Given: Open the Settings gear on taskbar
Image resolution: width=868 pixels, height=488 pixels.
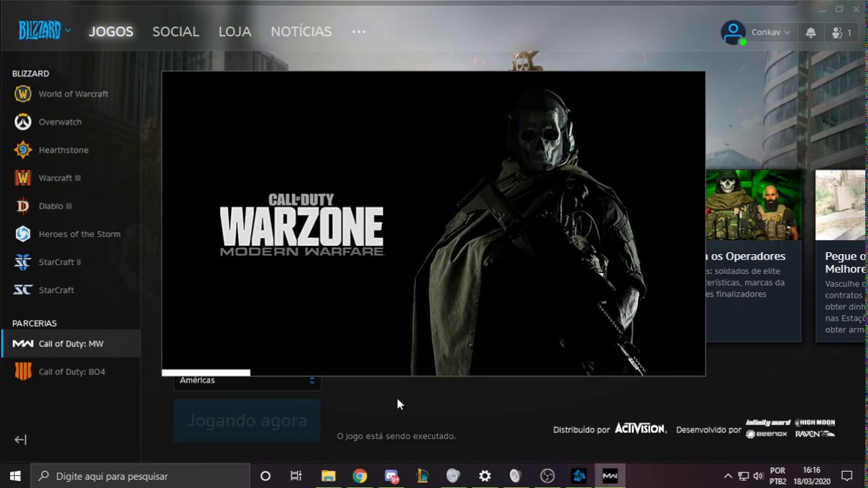Looking at the screenshot, I should 484,476.
